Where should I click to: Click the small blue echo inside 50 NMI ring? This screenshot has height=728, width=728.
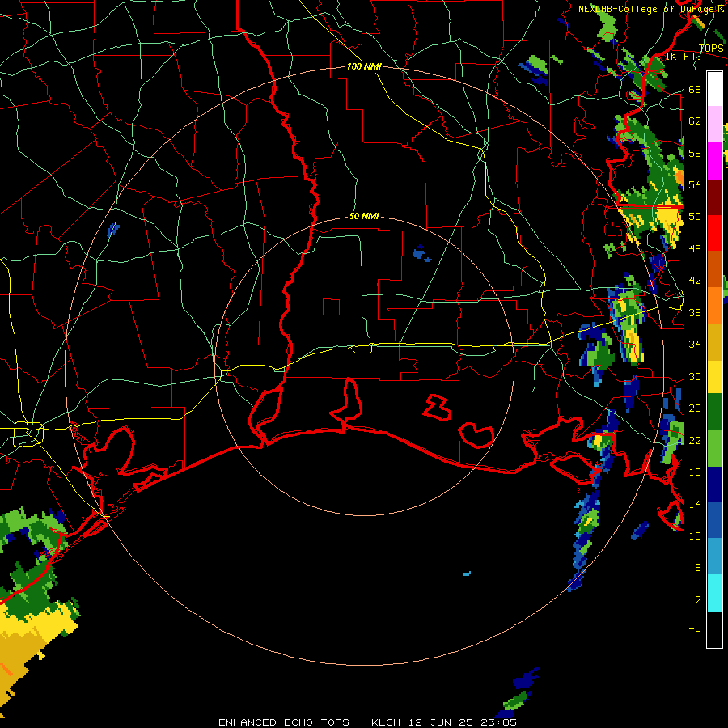click(421, 253)
